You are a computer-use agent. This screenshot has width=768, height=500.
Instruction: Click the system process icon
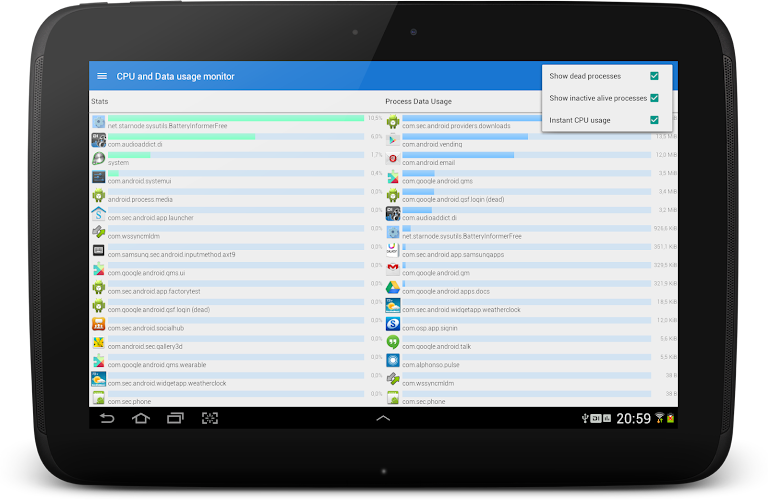pyautogui.click(x=98, y=158)
